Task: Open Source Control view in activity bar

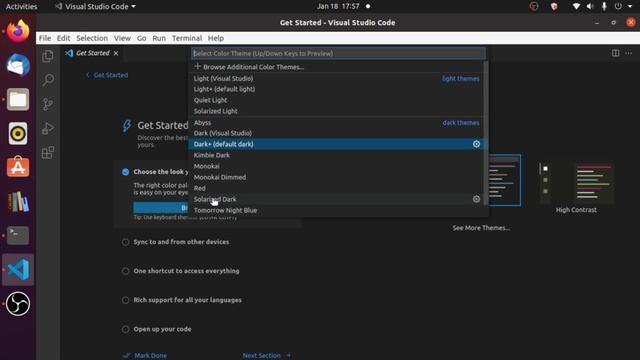Action: click(x=48, y=104)
